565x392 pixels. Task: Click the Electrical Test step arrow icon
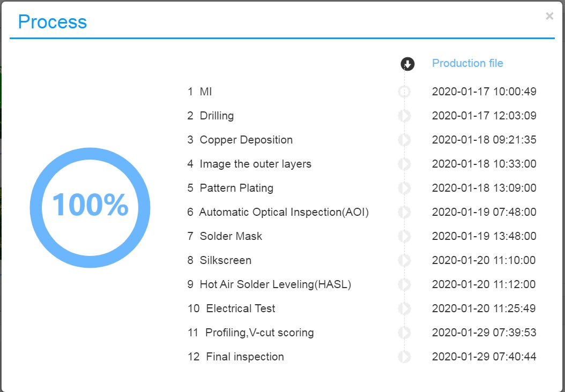(404, 309)
